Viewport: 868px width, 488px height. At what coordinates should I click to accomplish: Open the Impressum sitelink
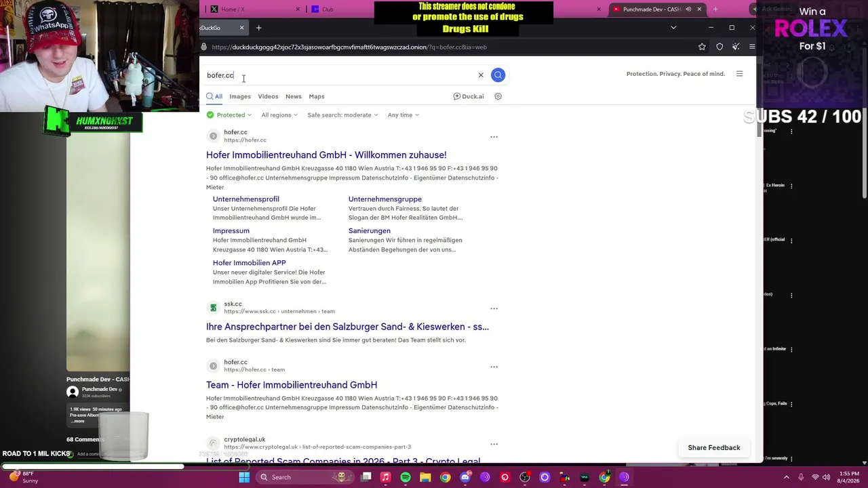(x=231, y=231)
